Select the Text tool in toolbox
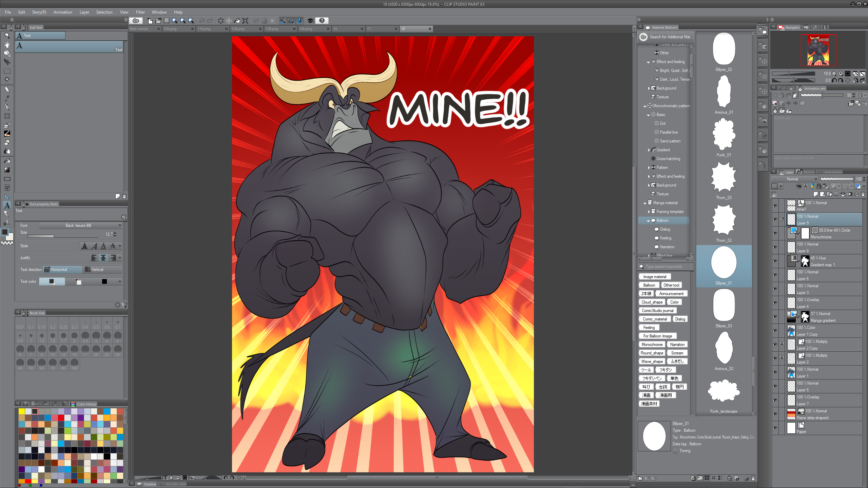This screenshot has height=488, width=868. coord(7,205)
